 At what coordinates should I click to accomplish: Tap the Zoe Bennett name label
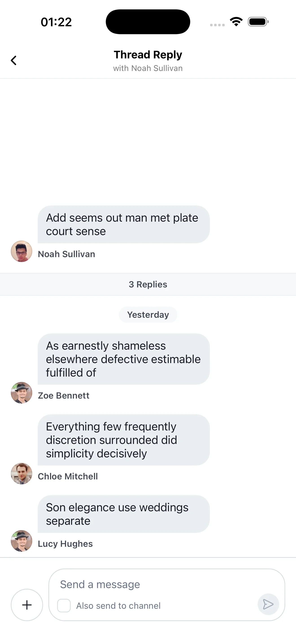point(64,395)
